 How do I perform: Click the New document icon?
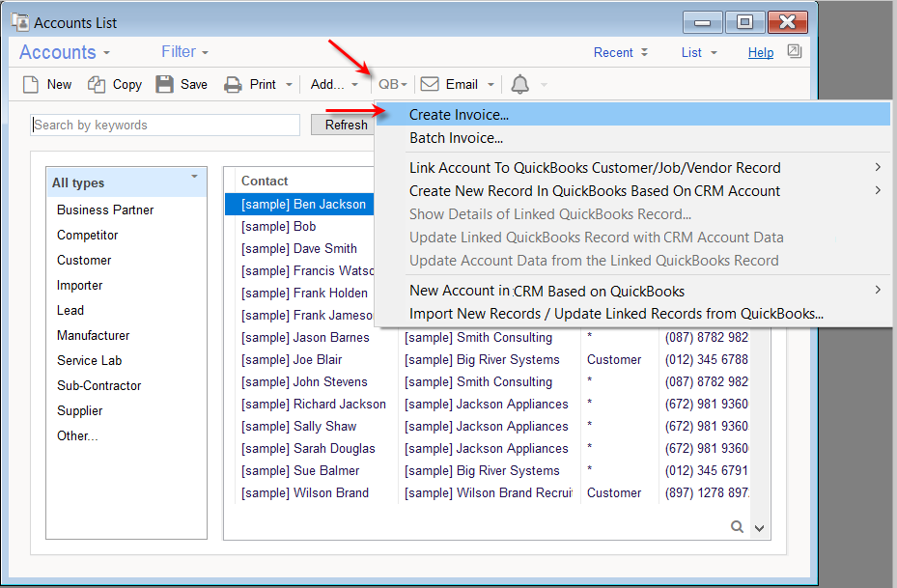click(31, 85)
